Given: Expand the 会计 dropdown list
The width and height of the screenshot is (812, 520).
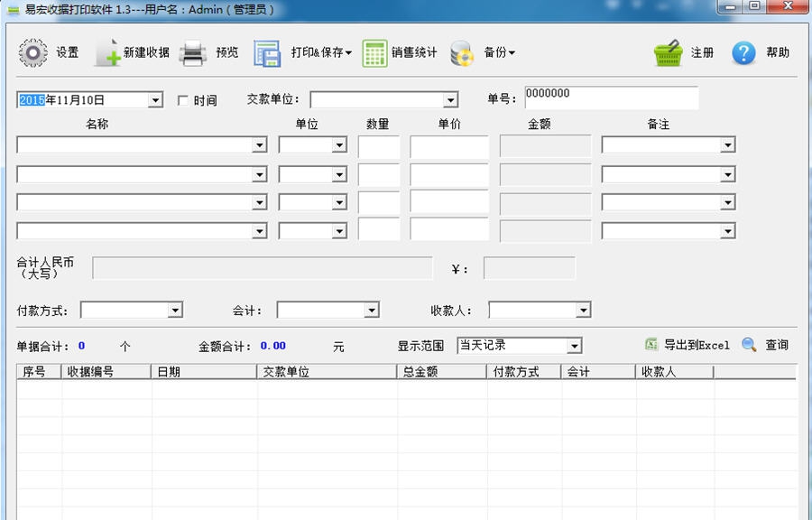Looking at the screenshot, I should click(x=373, y=310).
